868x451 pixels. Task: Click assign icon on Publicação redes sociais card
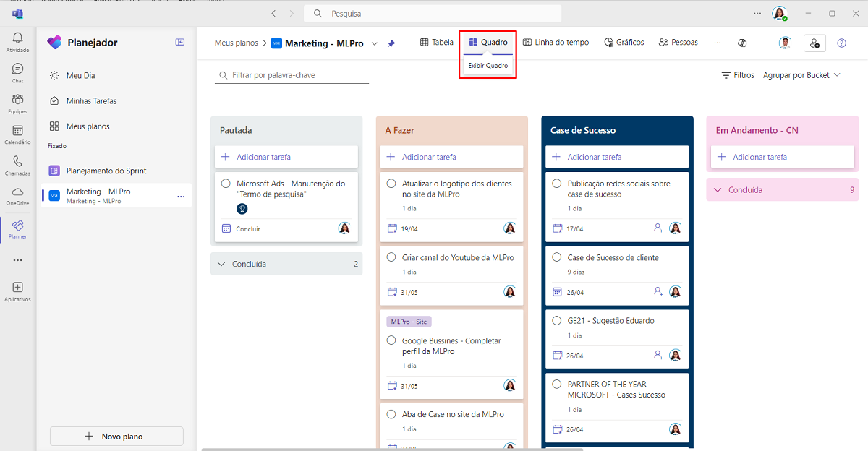pyautogui.click(x=658, y=228)
